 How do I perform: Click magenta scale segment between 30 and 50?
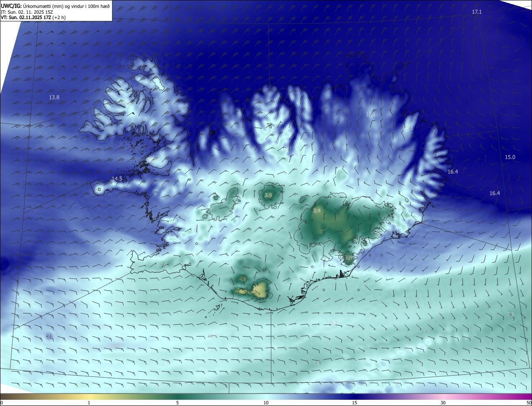(488, 396)
